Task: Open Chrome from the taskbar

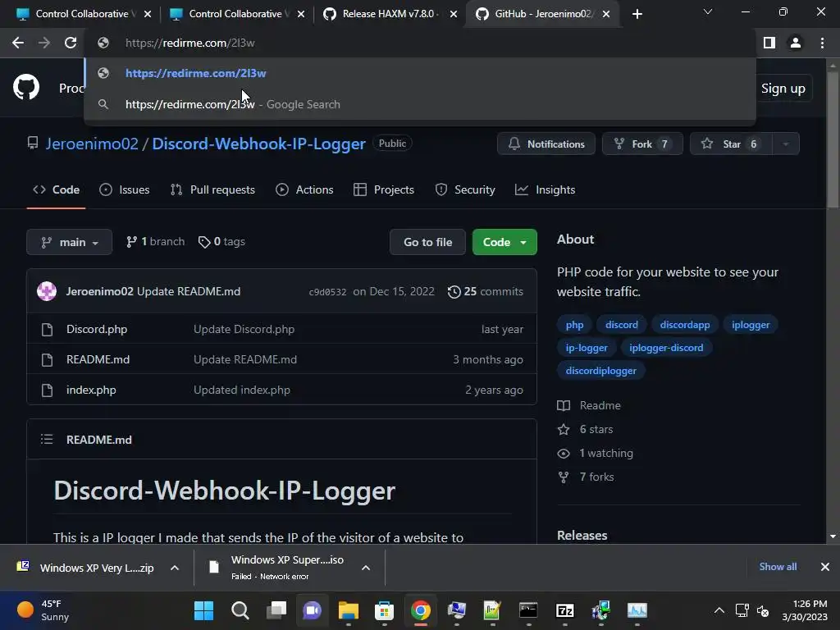Action: pos(421,610)
